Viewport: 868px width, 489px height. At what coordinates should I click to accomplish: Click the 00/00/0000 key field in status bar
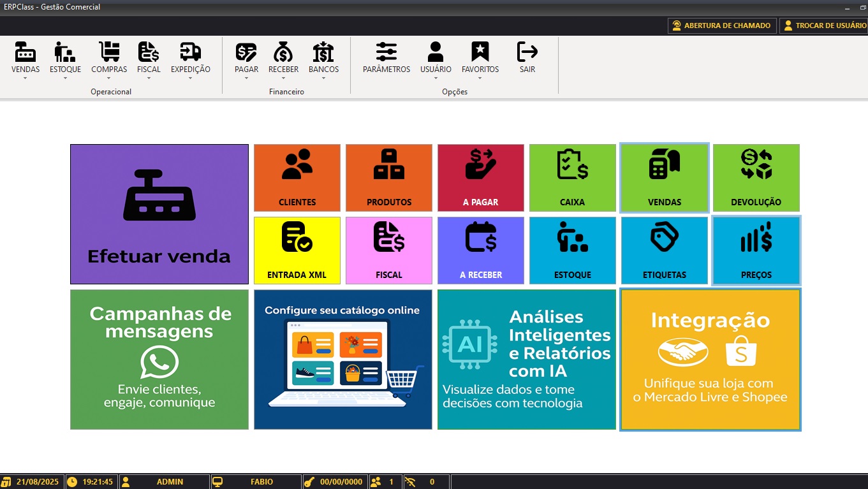point(341,482)
